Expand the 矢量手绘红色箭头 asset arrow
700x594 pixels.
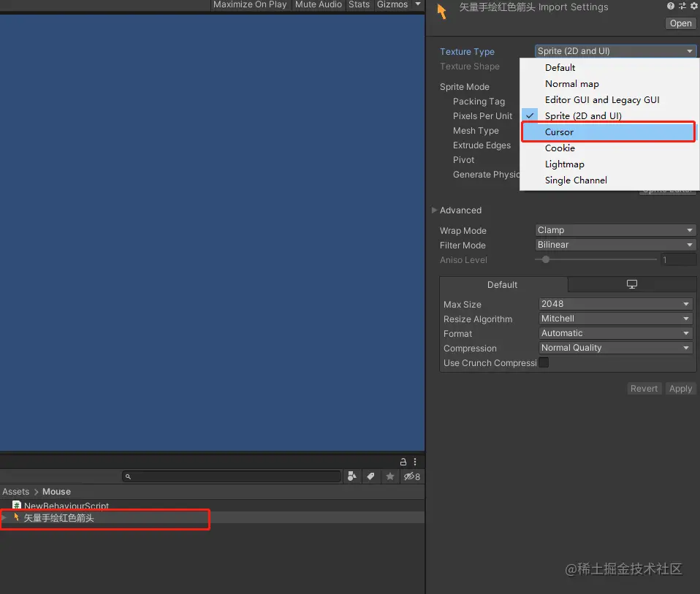(4, 518)
